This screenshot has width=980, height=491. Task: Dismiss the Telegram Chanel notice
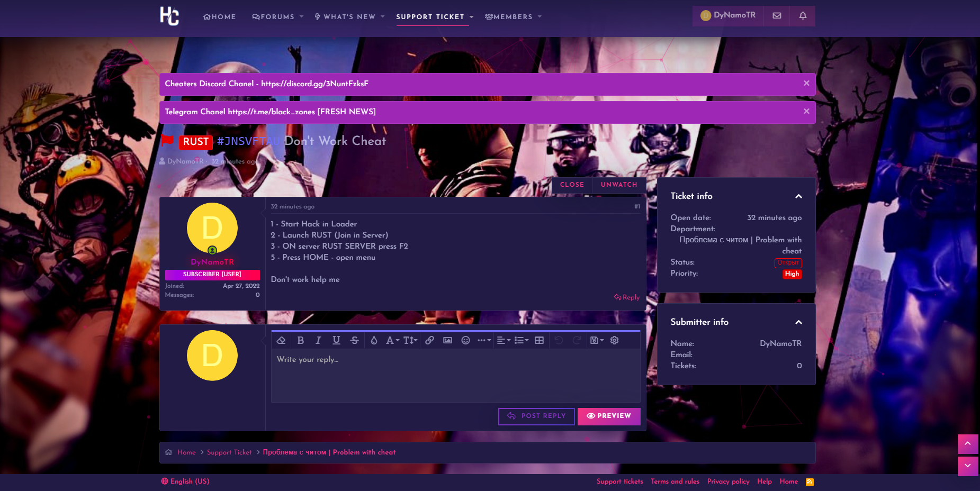point(806,111)
